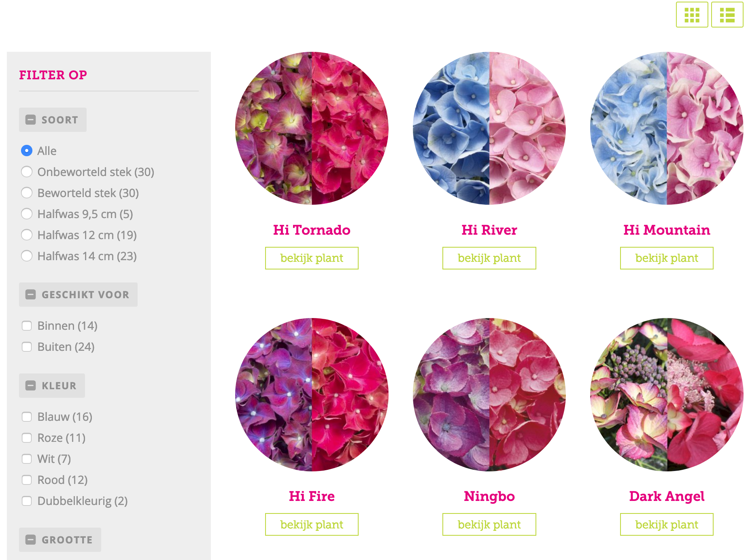Collapse the Kleur filter section
748x560 pixels.
(52, 386)
